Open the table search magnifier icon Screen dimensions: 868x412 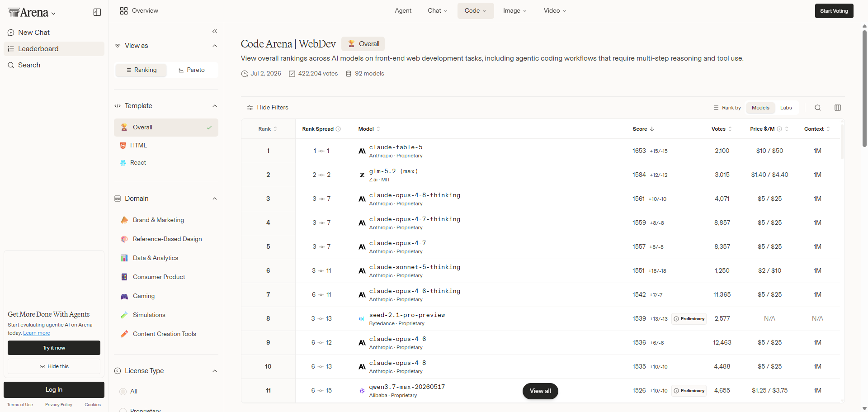(x=818, y=108)
